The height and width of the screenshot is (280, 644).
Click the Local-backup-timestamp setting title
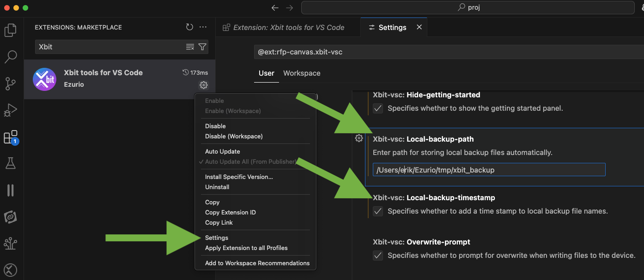click(x=434, y=197)
